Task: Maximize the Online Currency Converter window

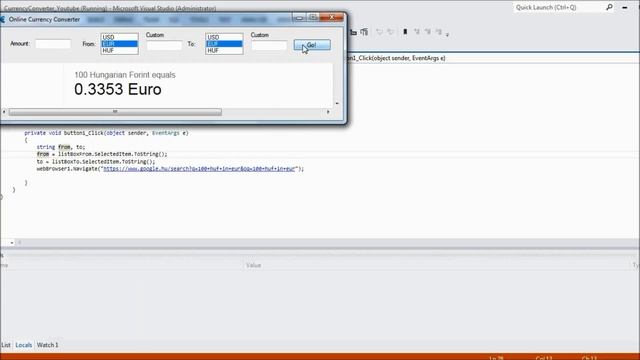Action: tap(313, 18)
